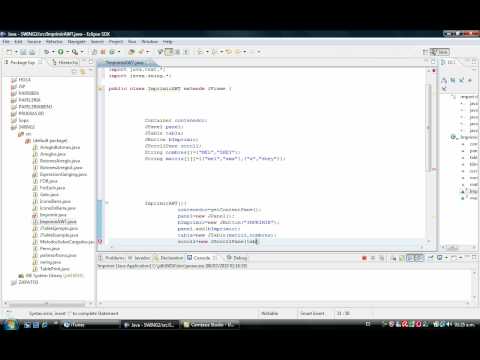The image size is (480, 360).
Task: Click the Display Selected Console icon
Action: tap(440, 258)
